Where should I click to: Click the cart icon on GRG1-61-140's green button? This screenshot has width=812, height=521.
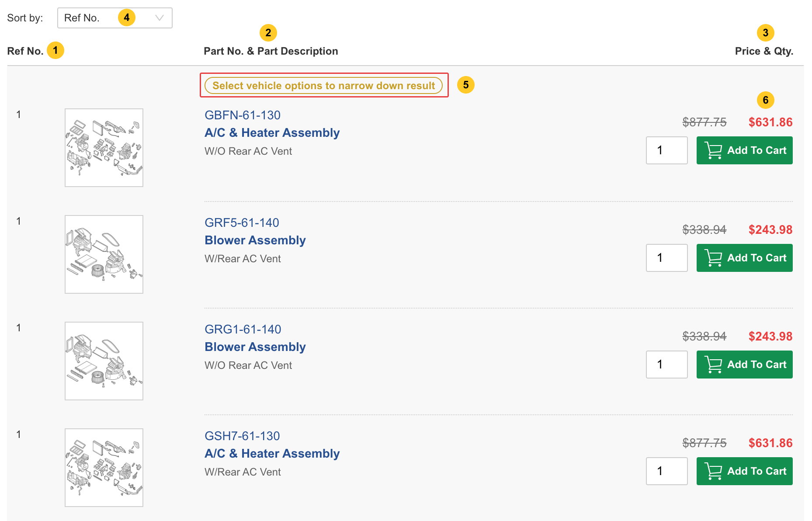tap(714, 364)
